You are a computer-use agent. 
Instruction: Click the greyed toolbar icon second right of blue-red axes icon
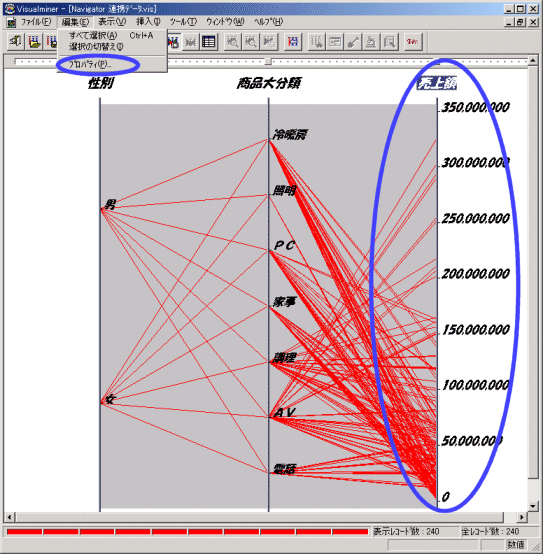335,42
